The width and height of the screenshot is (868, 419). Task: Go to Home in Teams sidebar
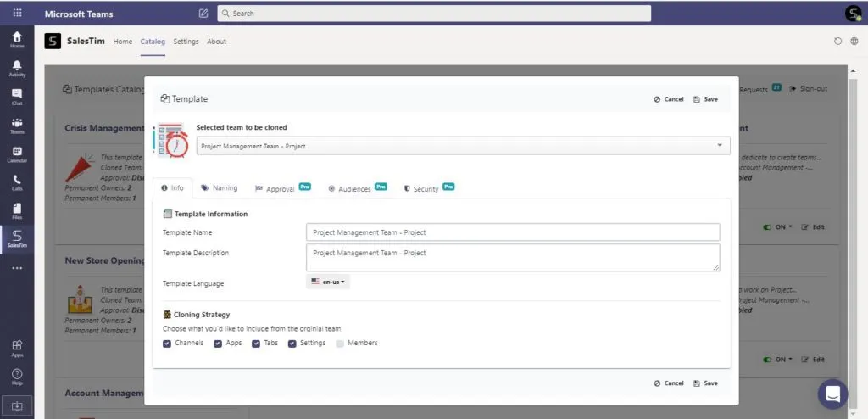click(x=17, y=39)
